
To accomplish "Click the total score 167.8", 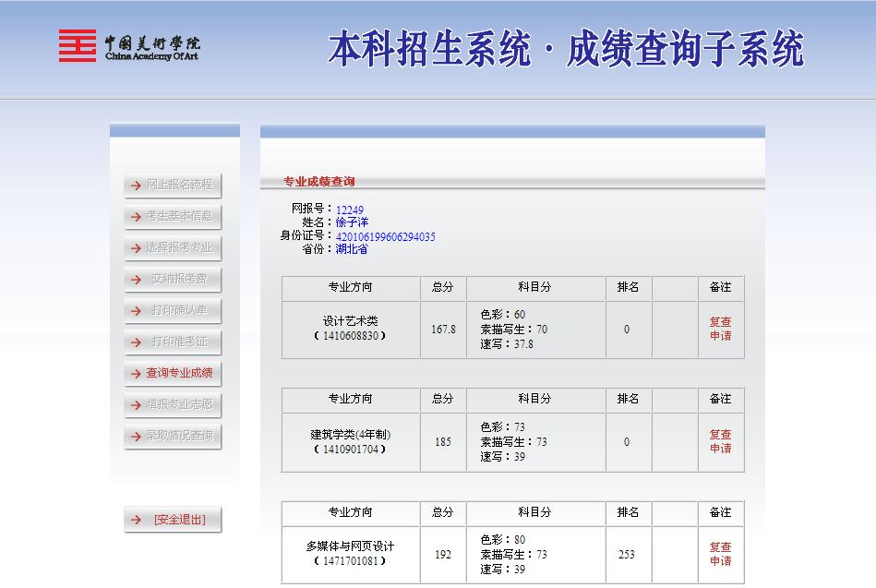I will pyautogui.click(x=444, y=330).
